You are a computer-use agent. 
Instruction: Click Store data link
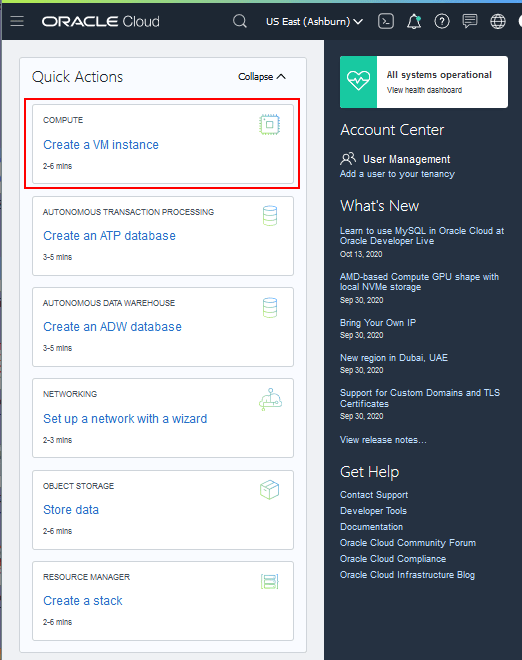click(71, 510)
